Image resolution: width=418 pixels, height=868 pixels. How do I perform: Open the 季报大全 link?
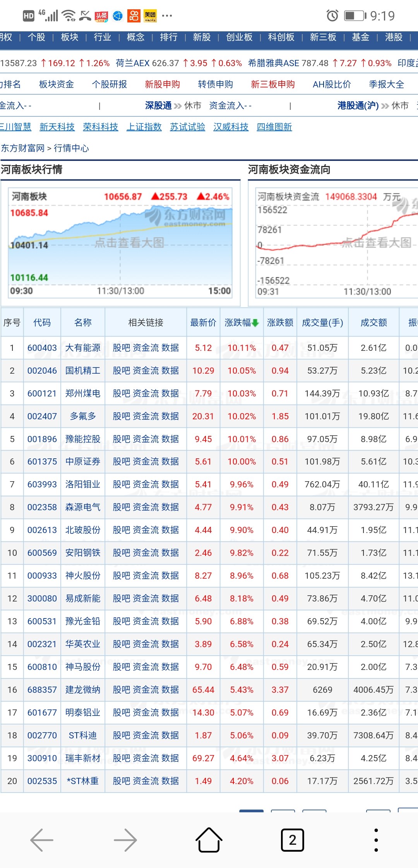pos(387,84)
